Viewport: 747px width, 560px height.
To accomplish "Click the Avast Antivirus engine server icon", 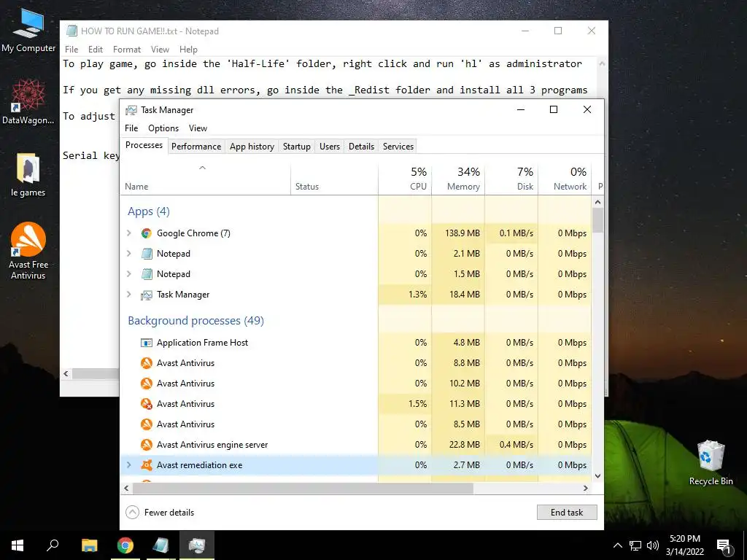I will [146, 445].
